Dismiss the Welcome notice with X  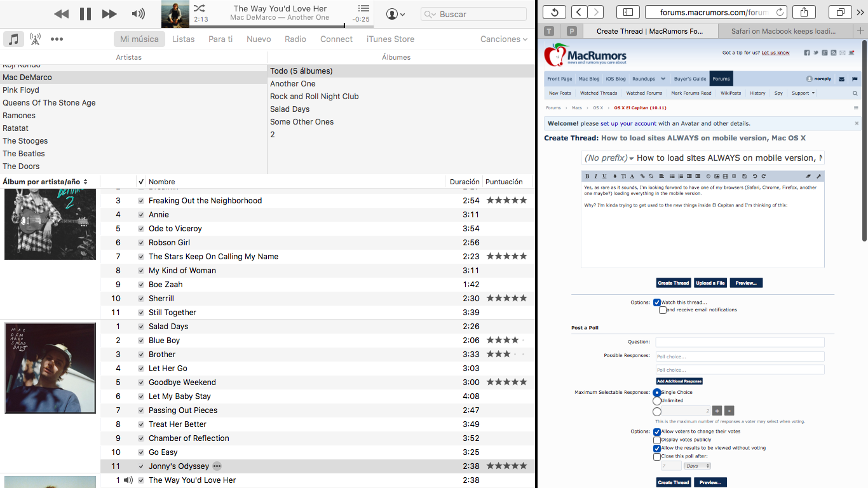coord(857,123)
